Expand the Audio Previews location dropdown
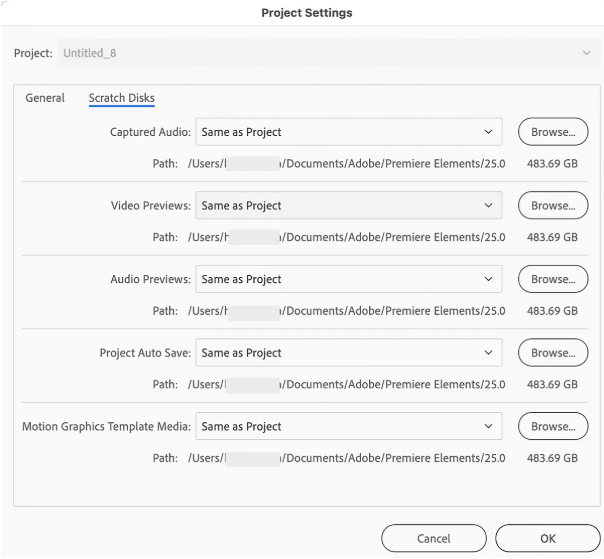Screen dimensions: 604x559 pos(348,280)
